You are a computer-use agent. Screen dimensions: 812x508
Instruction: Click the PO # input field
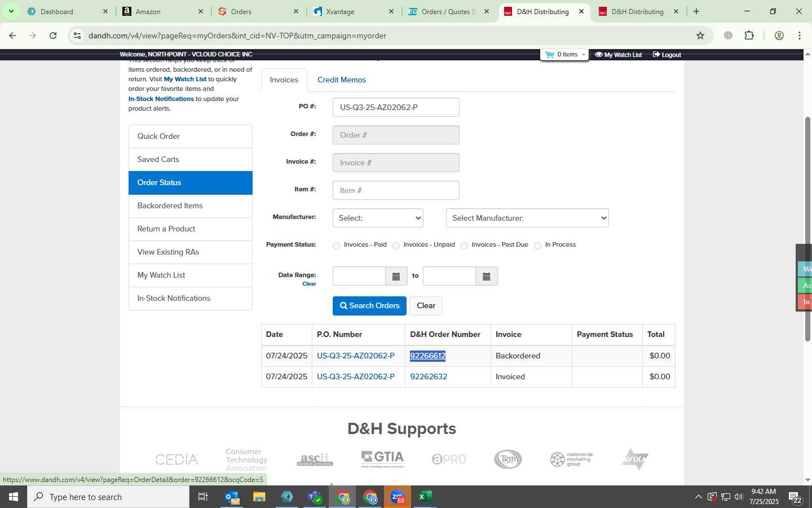pyautogui.click(x=396, y=107)
